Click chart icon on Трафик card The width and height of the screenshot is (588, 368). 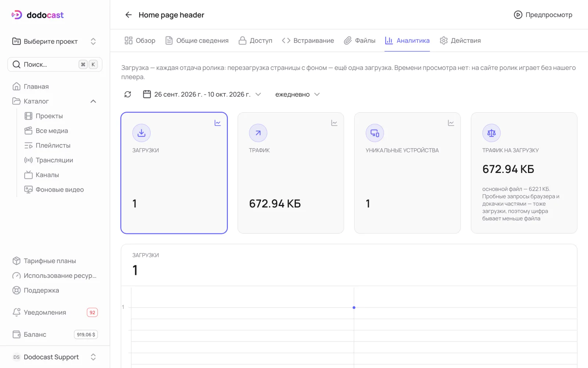point(334,123)
